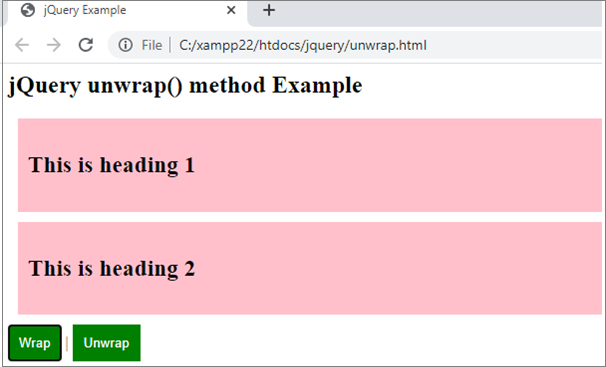Click the green Wrap button

click(x=35, y=343)
